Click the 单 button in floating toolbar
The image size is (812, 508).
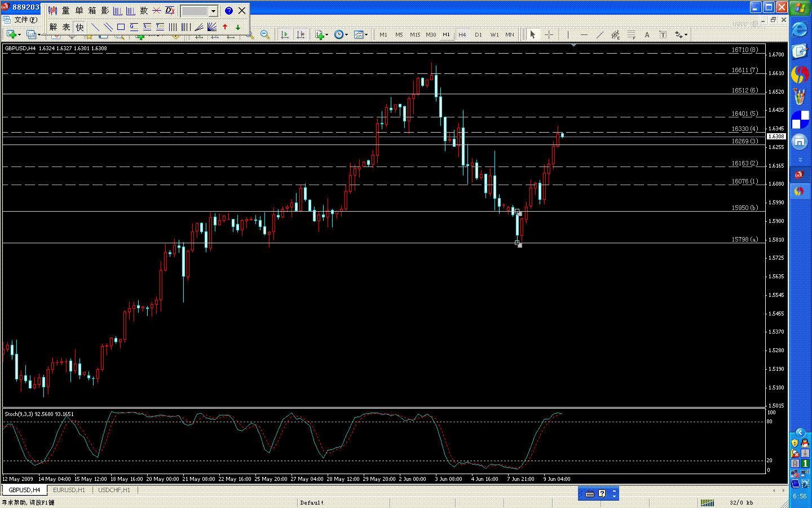tap(79, 11)
